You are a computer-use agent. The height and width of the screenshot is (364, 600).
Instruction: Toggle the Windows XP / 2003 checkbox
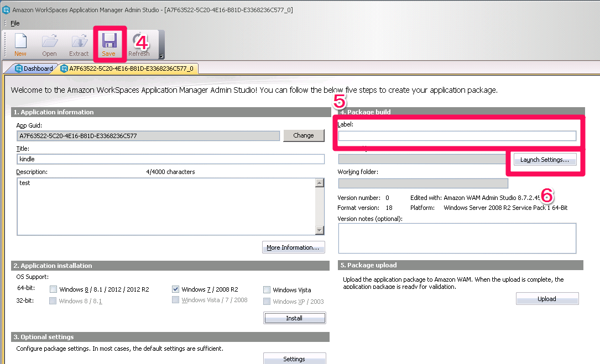tap(267, 301)
